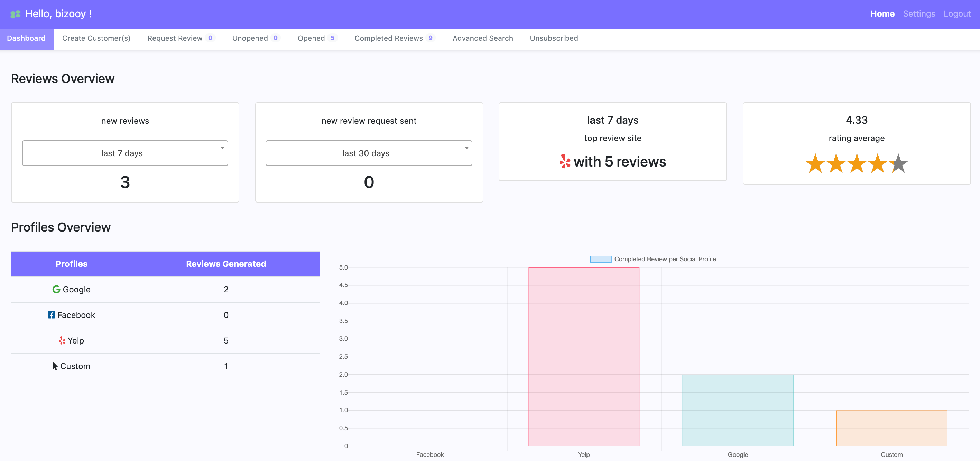Go to the Advanced Search tab

click(x=482, y=38)
